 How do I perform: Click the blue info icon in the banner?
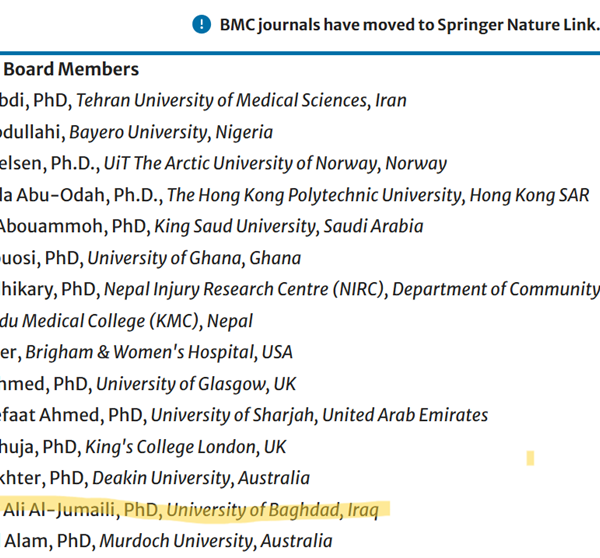coord(202,24)
